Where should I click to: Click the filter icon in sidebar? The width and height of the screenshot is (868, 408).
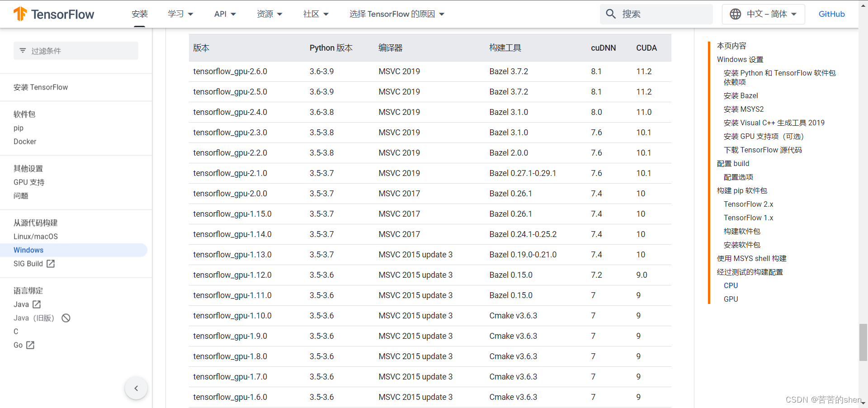click(x=23, y=51)
